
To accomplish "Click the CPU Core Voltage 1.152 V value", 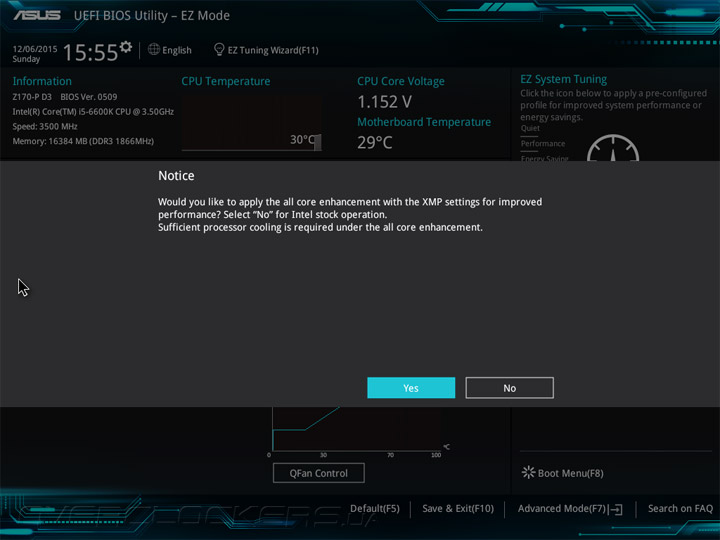I will (x=384, y=101).
